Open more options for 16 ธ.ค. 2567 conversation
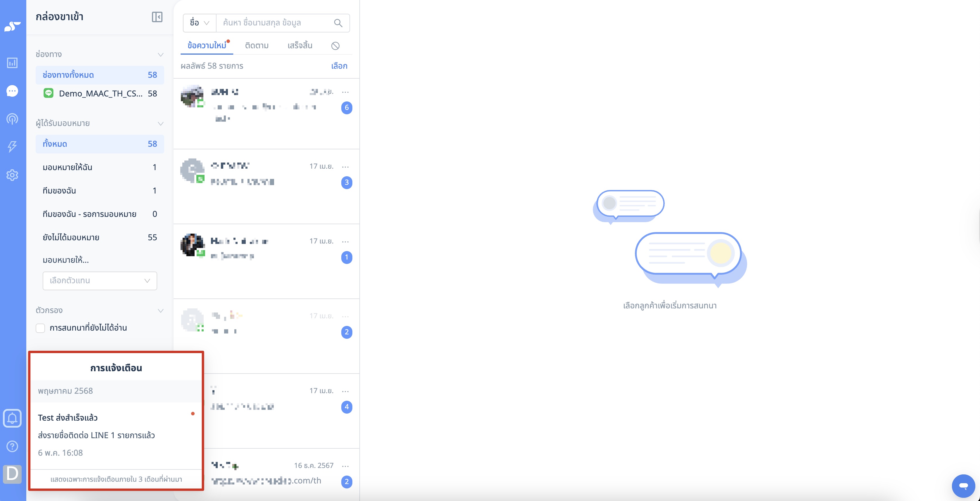 point(345,466)
